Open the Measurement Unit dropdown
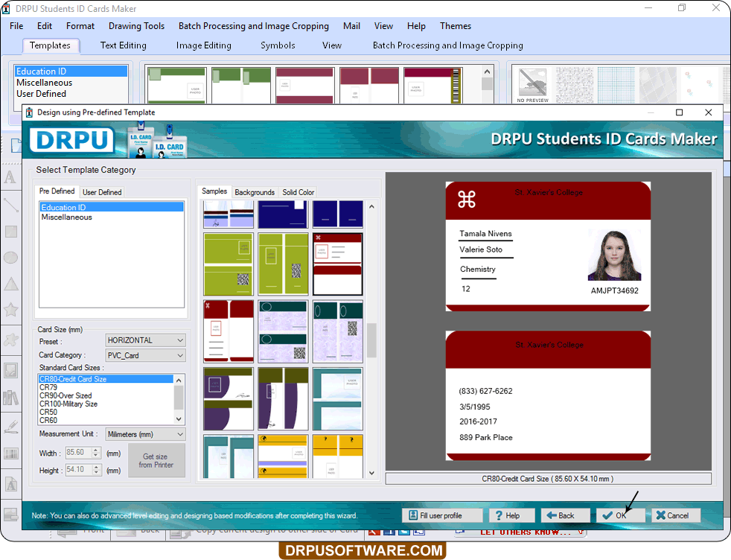 click(x=145, y=434)
